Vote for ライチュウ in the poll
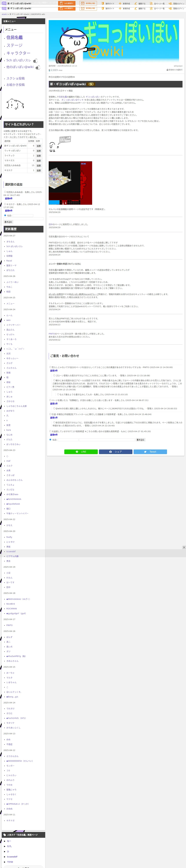This screenshot has width=186, height=868. (39, 156)
